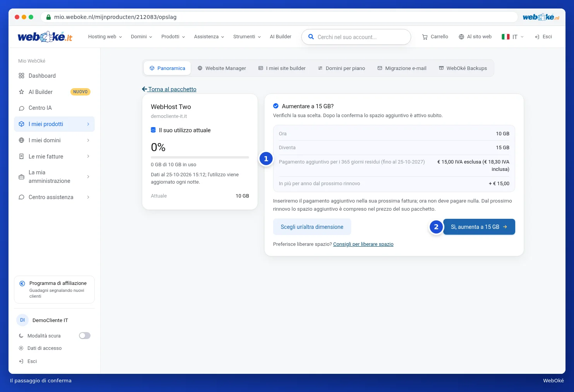Click the Programma di affiliazione euro icon
The image size is (574, 392).
pos(22,283)
